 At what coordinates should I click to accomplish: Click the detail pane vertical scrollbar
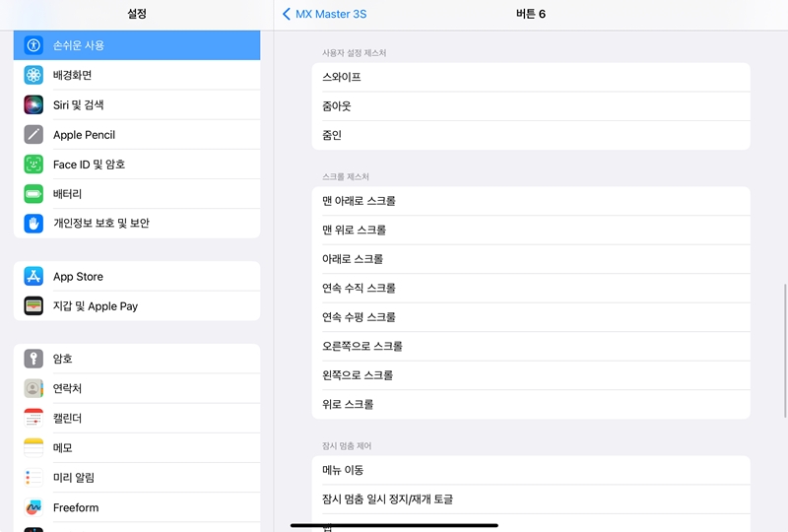[785, 351]
